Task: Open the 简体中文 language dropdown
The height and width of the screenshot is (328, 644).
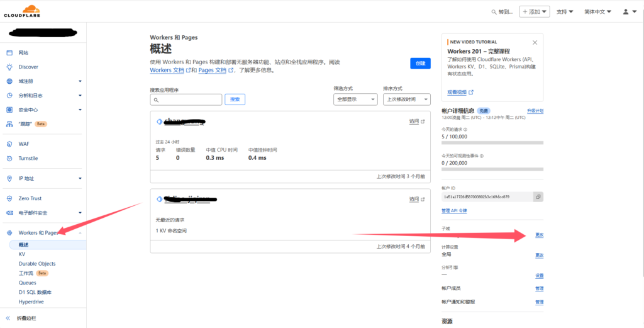Action: tap(598, 12)
